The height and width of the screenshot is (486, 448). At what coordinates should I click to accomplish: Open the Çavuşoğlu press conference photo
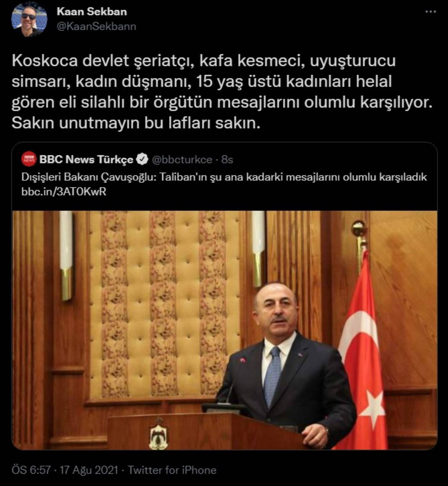point(225,330)
